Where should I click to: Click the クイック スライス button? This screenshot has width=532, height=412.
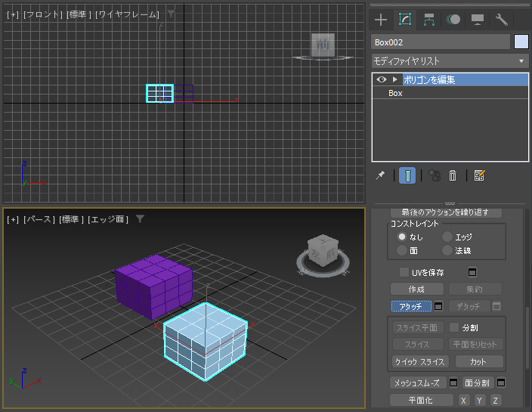click(x=420, y=362)
